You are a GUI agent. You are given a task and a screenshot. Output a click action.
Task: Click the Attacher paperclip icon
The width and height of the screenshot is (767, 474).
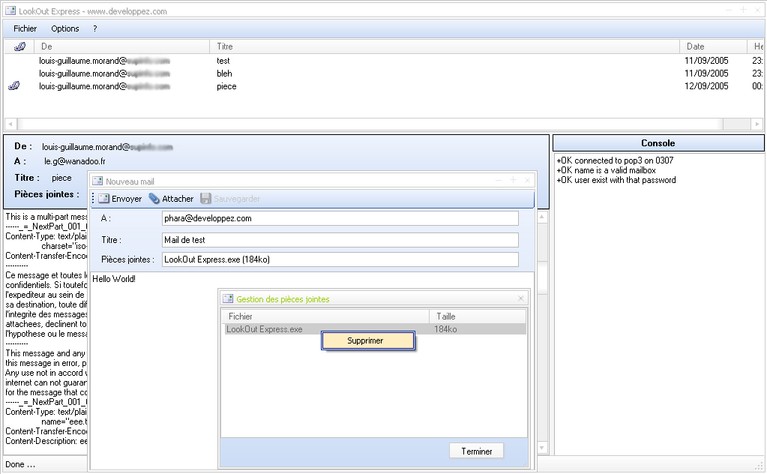(154, 199)
